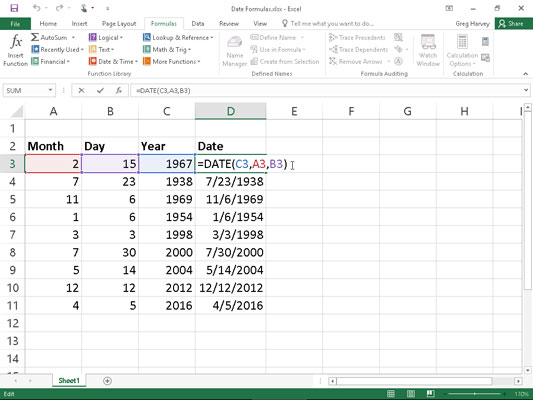Click the vertical scrollbar down arrow
The width and height of the screenshot is (533, 400).
pos(528,370)
